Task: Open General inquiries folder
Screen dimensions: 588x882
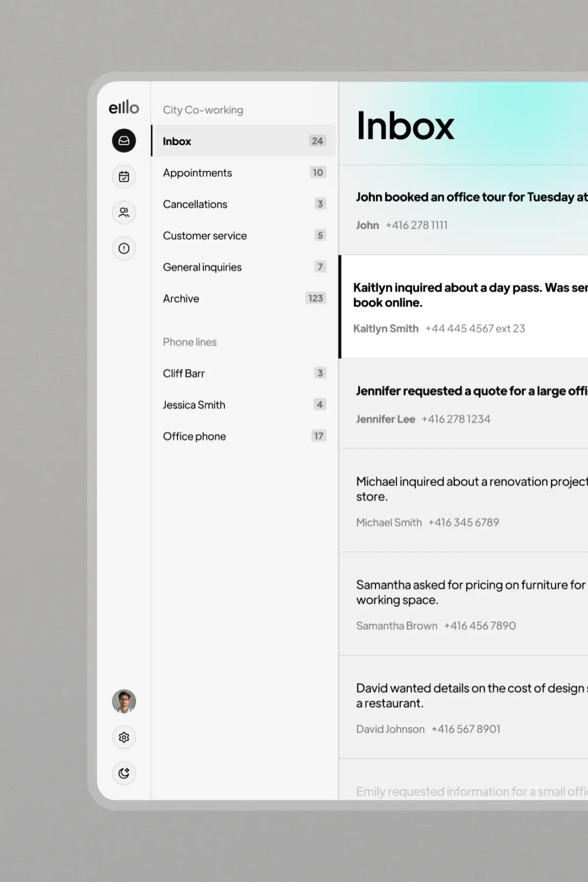Action: tap(244, 267)
